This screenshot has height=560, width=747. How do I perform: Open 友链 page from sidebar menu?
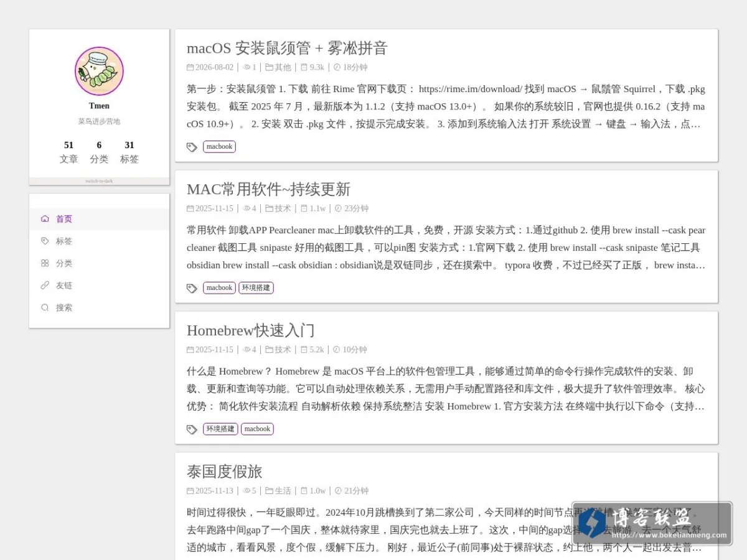coord(99,286)
